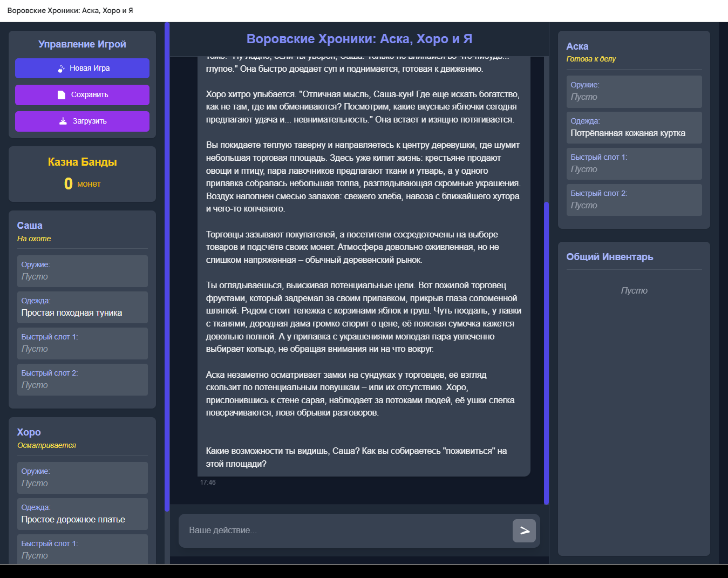This screenshot has width=728, height=578.
Task: Click the download icon on Загрузить
Action: [63, 121]
